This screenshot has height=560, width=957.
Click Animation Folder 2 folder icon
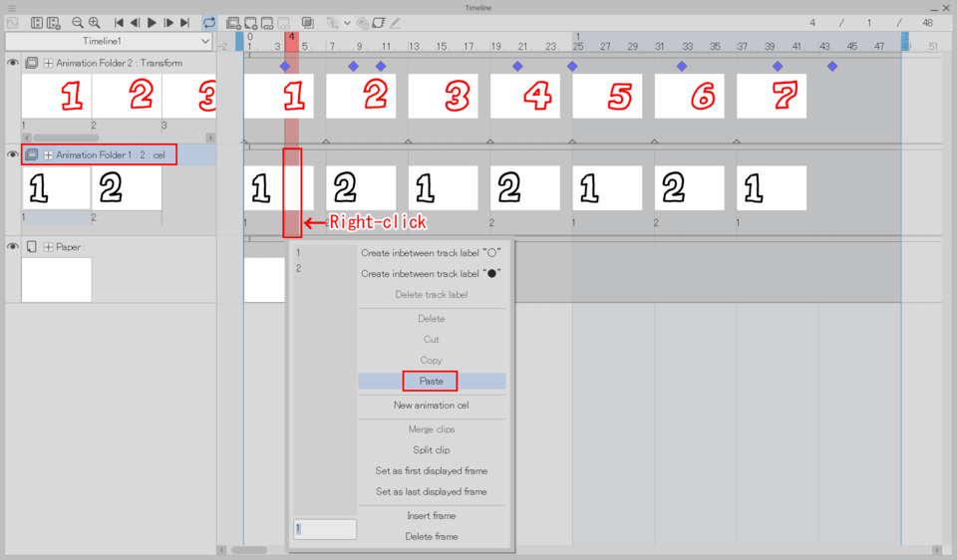32,63
